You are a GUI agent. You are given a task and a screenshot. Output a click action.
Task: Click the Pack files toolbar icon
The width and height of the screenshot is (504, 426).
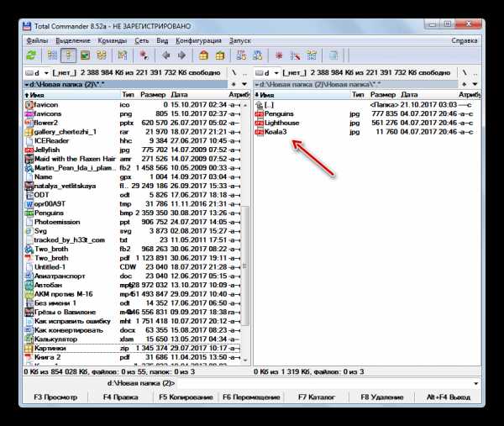(203, 55)
